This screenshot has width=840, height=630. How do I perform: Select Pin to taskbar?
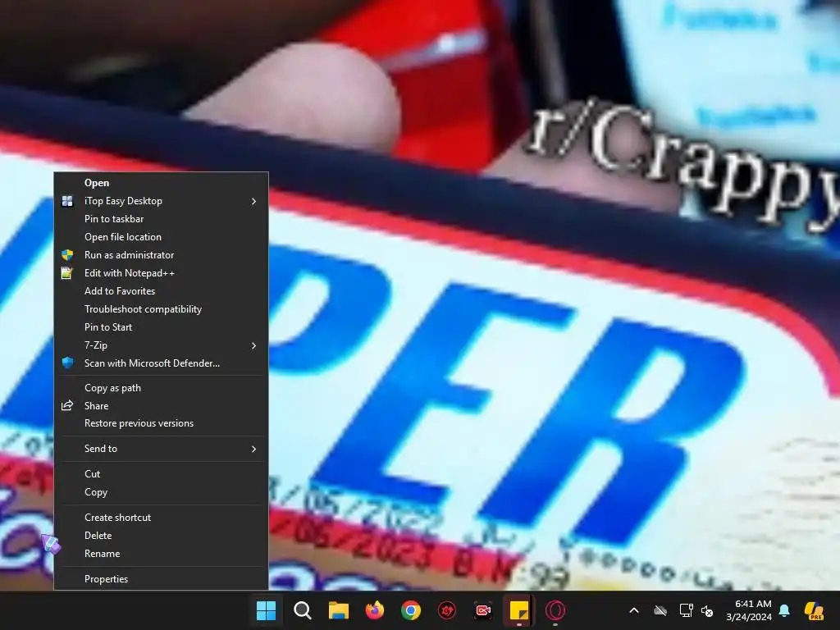[x=161, y=218]
